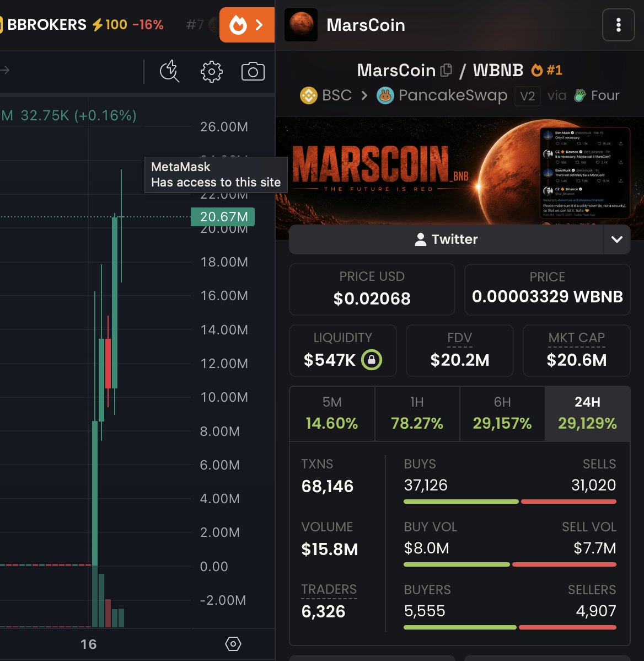
Task: Click the FDV $20.2M box
Action: pyautogui.click(x=459, y=350)
